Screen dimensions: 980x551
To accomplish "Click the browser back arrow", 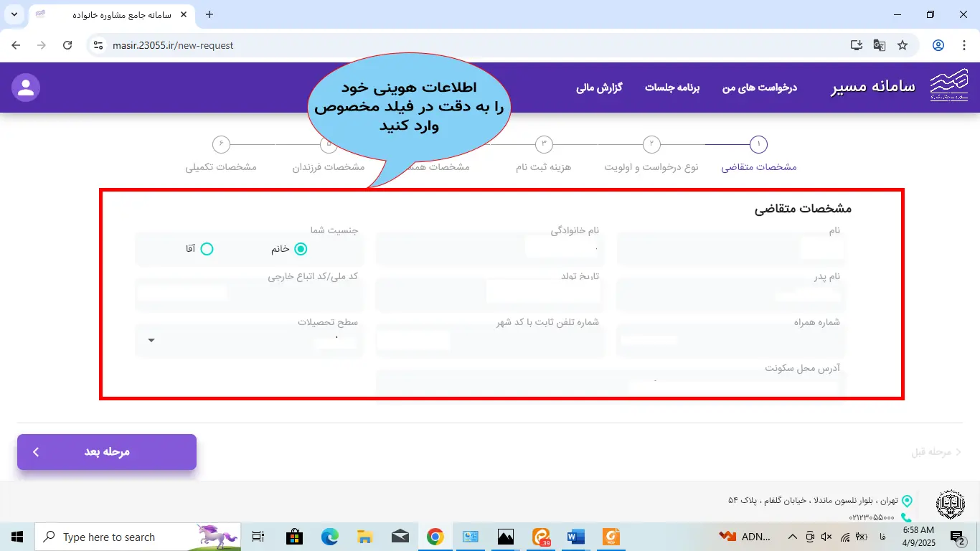I will [x=16, y=45].
